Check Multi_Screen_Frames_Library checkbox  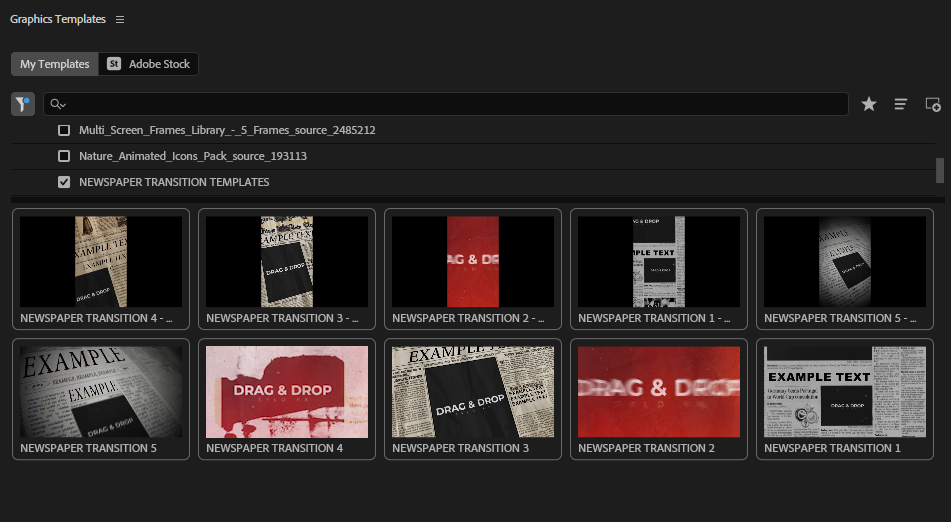(64, 130)
